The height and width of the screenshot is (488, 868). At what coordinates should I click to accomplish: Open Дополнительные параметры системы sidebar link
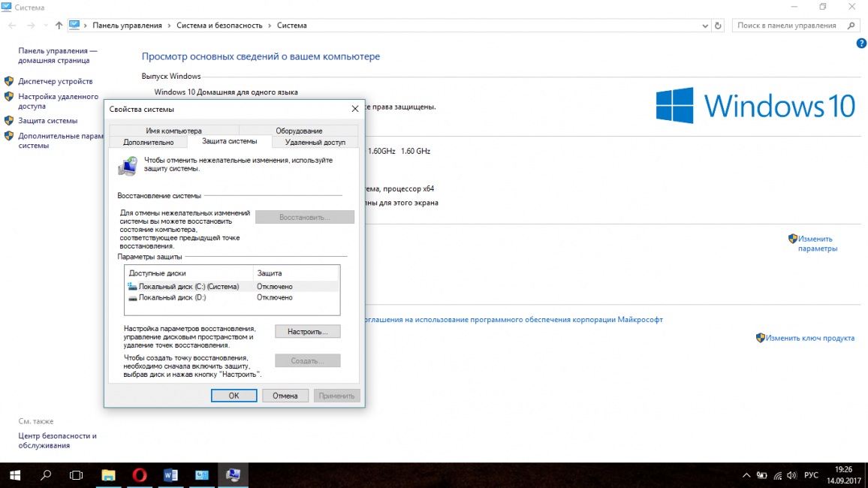(x=61, y=140)
